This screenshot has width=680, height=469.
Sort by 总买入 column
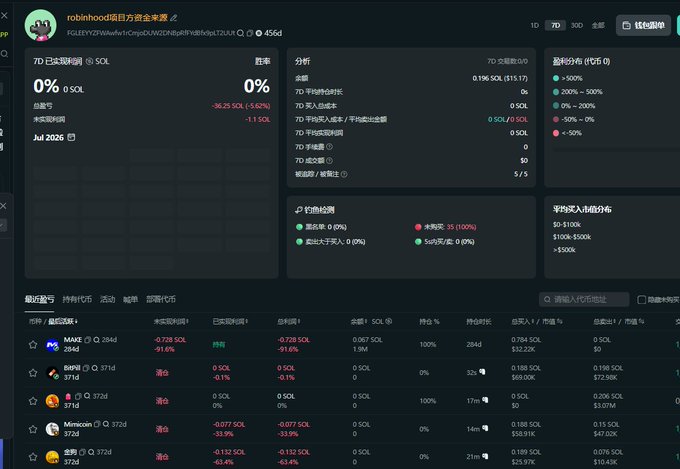(x=523, y=321)
